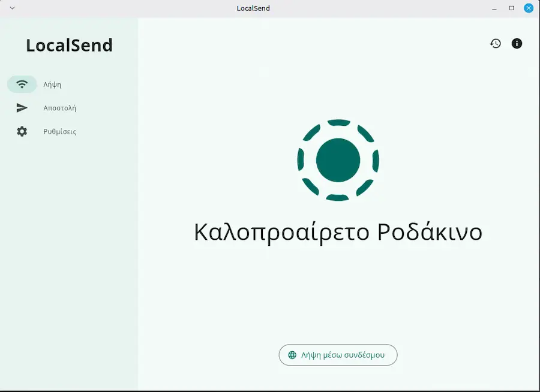Switch to the Ρυθμίσεις tab label

60,131
